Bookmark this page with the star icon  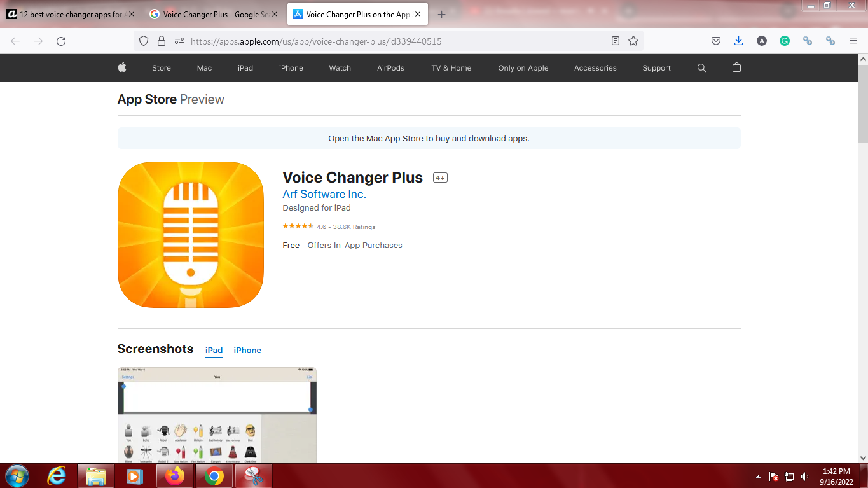pos(633,41)
